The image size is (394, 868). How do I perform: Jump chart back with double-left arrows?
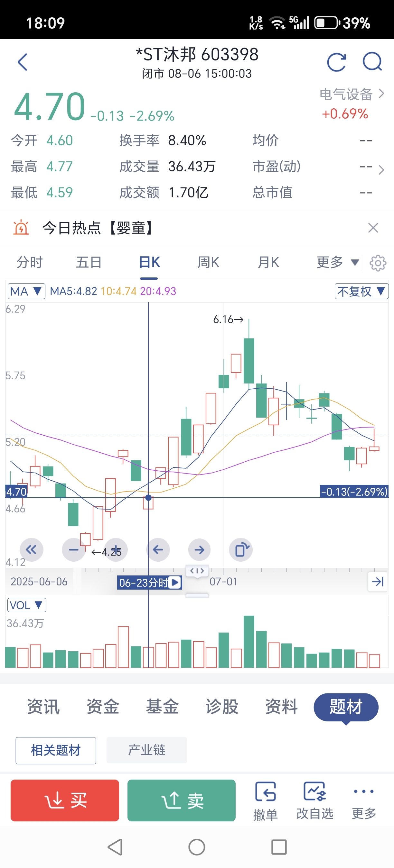(31, 550)
